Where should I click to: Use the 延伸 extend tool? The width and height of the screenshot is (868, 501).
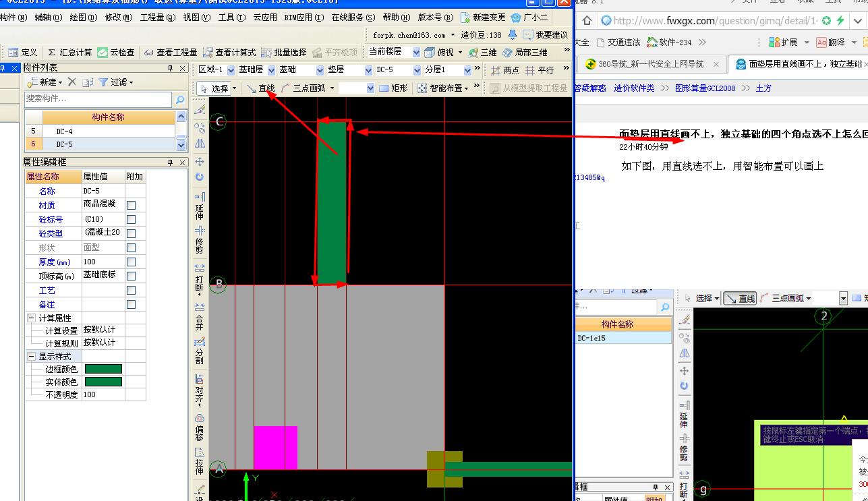click(200, 206)
